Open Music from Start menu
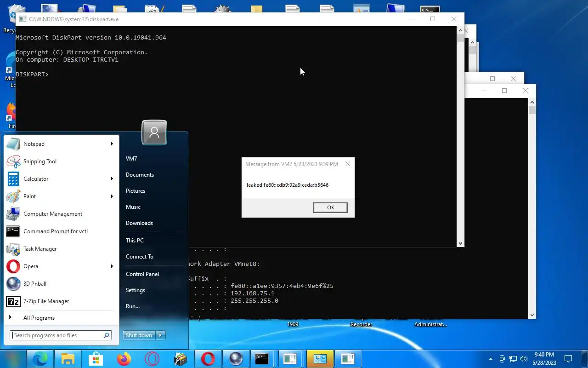Screen dimensions: 588x368 (x=133, y=207)
